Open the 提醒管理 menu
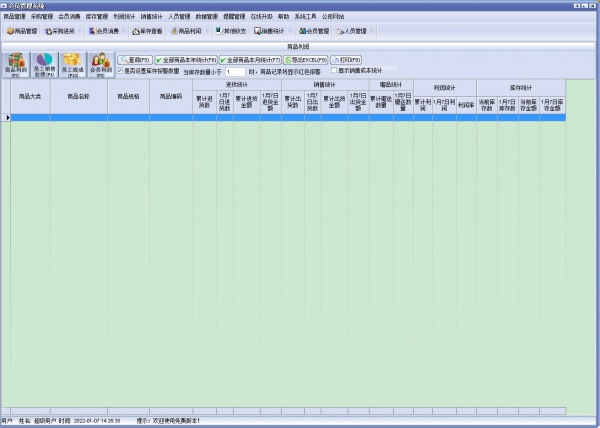This screenshot has width=600, height=428. point(233,18)
